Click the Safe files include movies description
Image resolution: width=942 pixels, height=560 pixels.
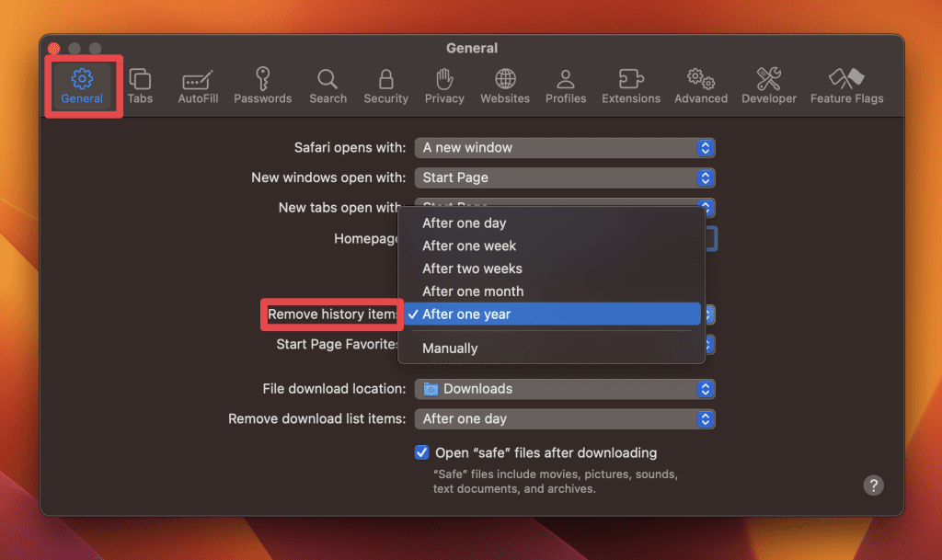coord(556,481)
